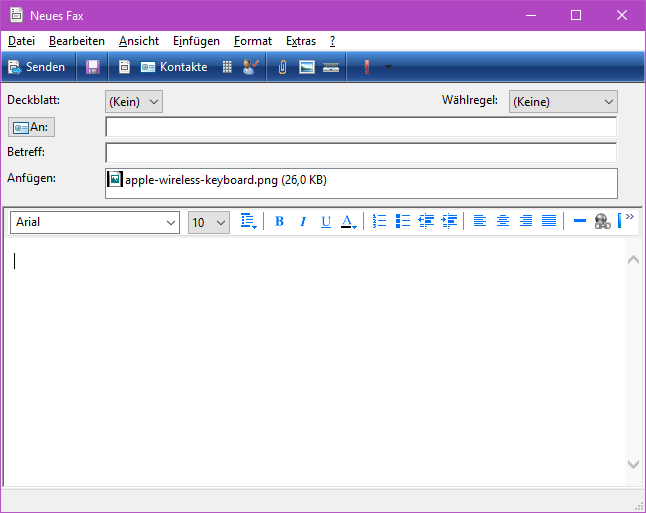Click the red exclamation priority icon
The width and height of the screenshot is (646, 513).
coord(367,67)
